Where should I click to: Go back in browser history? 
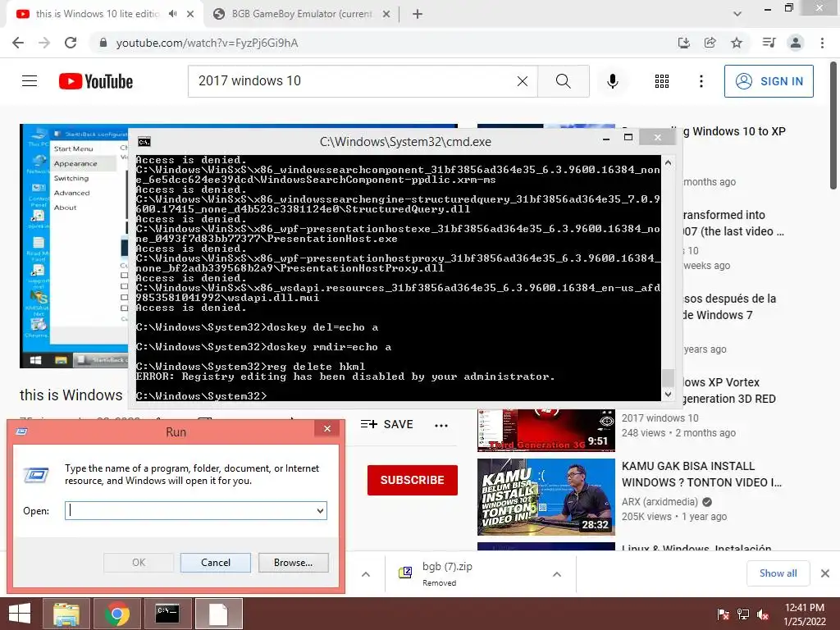click(x=18, y=43)
